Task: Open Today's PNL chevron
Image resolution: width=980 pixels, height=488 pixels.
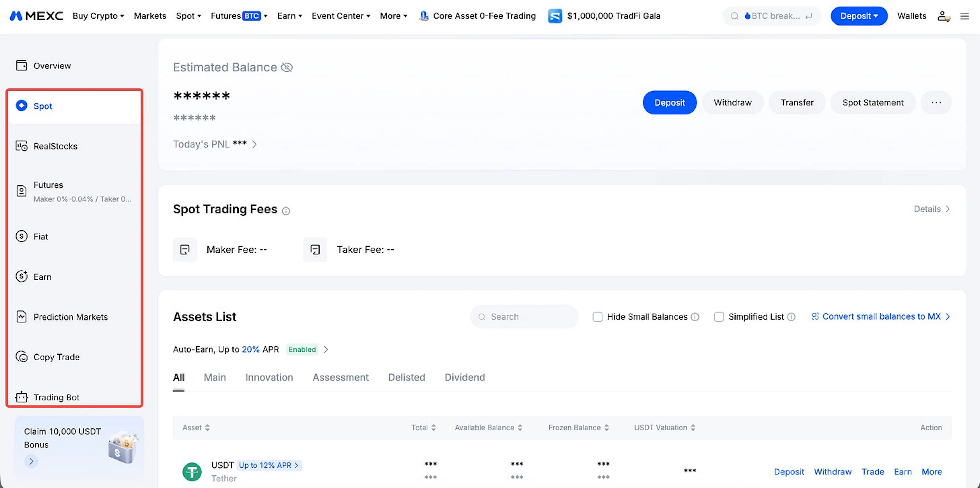Action: [x=254, y=144]
